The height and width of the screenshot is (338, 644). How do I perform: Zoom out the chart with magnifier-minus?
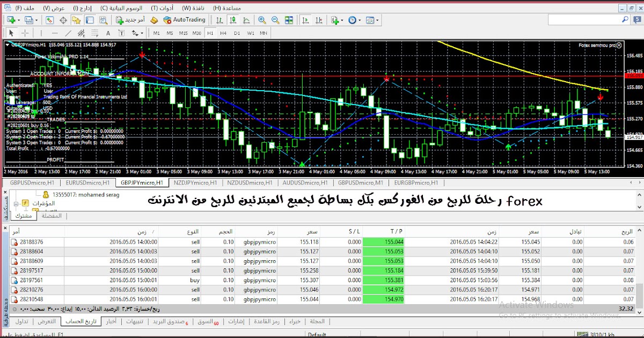(x=275, y=20)
